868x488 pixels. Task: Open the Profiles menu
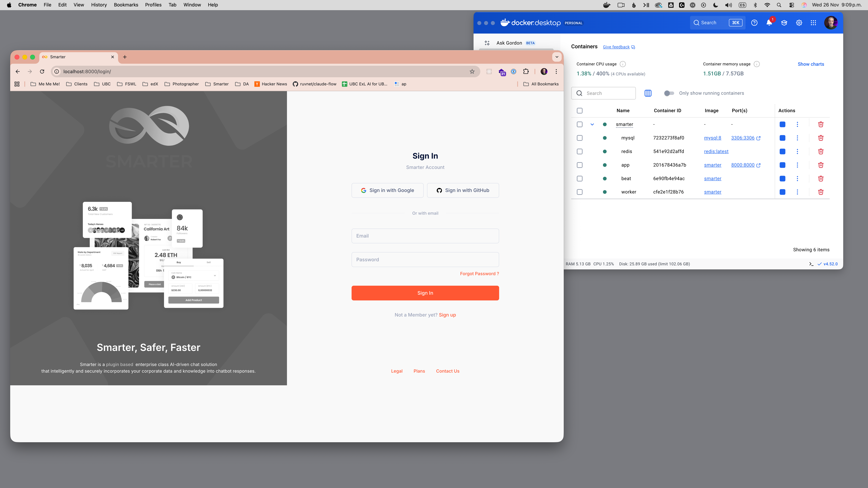(x=153, y=5)
